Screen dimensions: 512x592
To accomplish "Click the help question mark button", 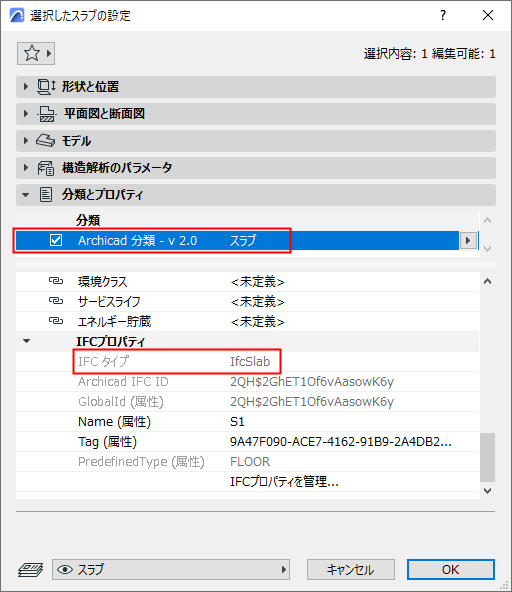I will pyautogui.click(x=443, y=15).
